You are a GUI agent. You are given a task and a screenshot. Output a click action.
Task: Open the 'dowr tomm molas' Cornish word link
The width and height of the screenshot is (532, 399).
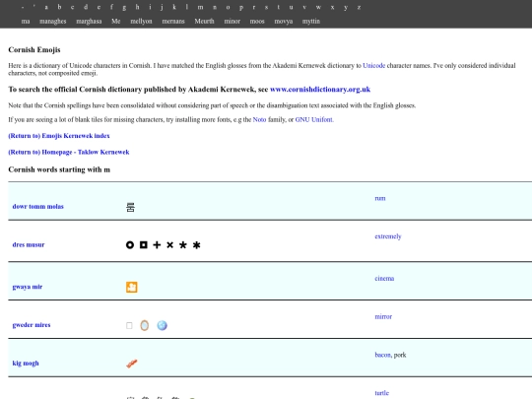pos(38,206)
